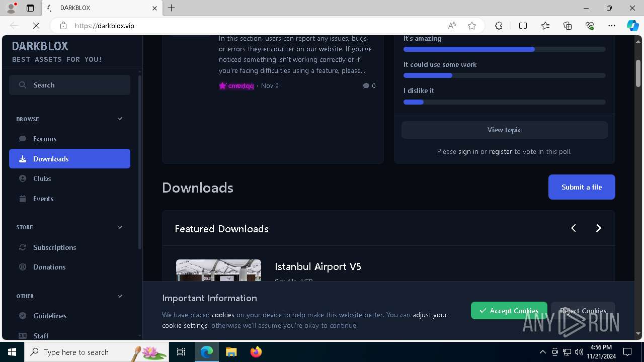This screenshot has height=362, width=644.
Task: Open Settings and more menu
Action: click(612, 26)
